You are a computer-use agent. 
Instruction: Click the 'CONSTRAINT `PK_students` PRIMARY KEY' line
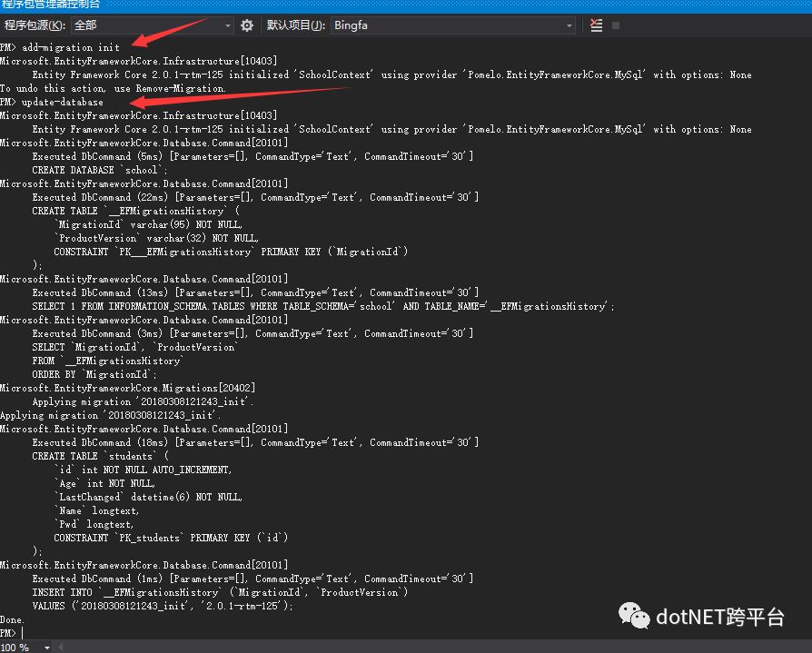coord(171,538)
